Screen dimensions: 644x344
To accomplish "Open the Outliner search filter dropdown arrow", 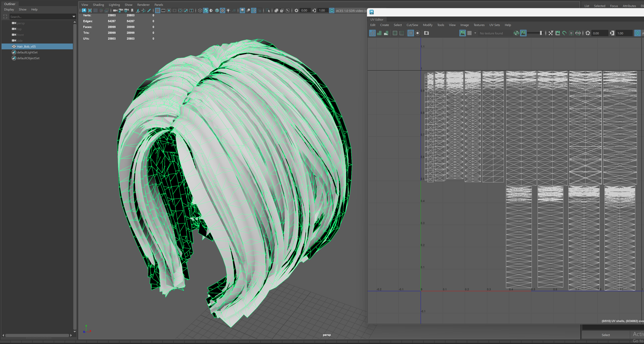I will (x=73, y=17).
